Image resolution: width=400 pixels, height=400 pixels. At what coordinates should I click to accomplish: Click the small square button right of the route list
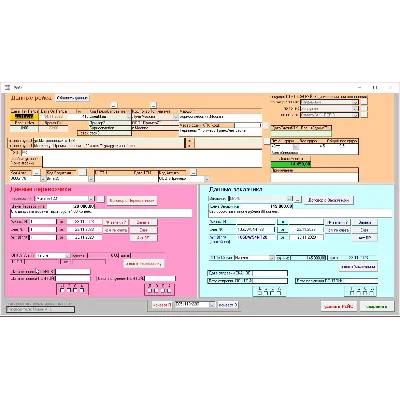coord(267,141)
